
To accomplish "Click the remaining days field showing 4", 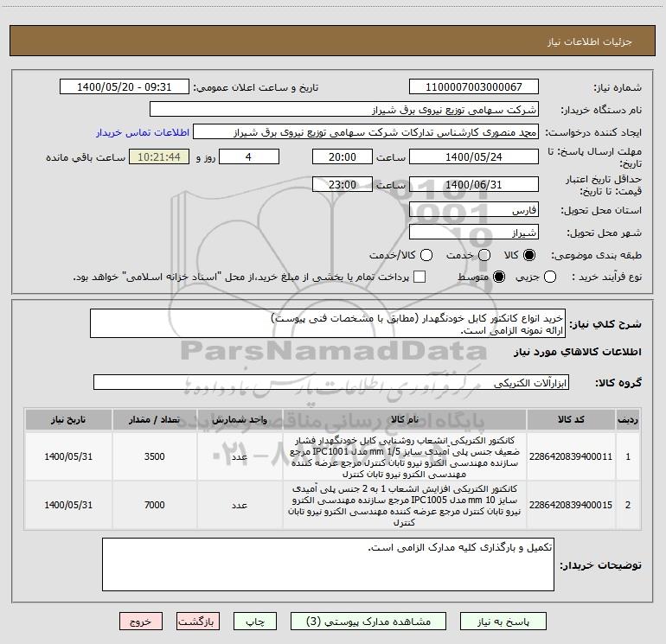I will (249, 156).
